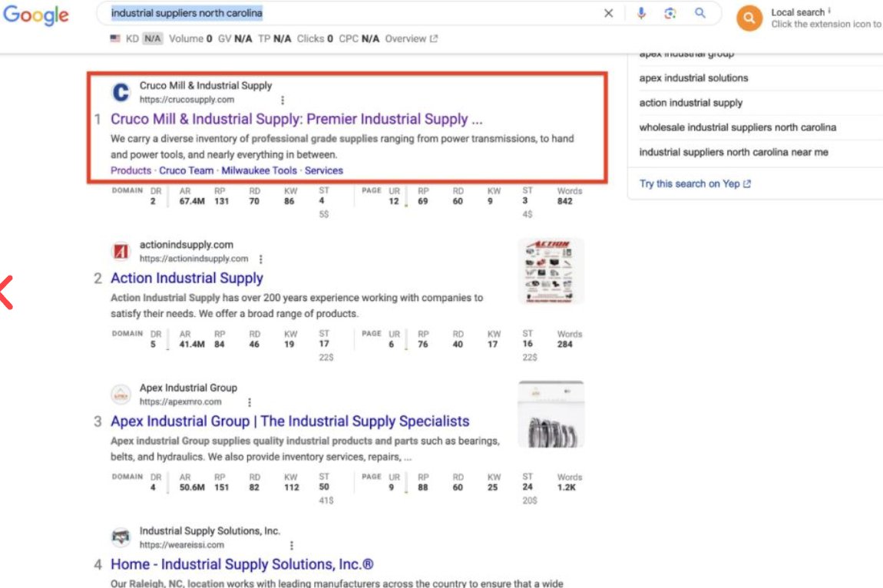Open more options for weareissi.com result
The image size is (883, 588).
click(291, 545)
